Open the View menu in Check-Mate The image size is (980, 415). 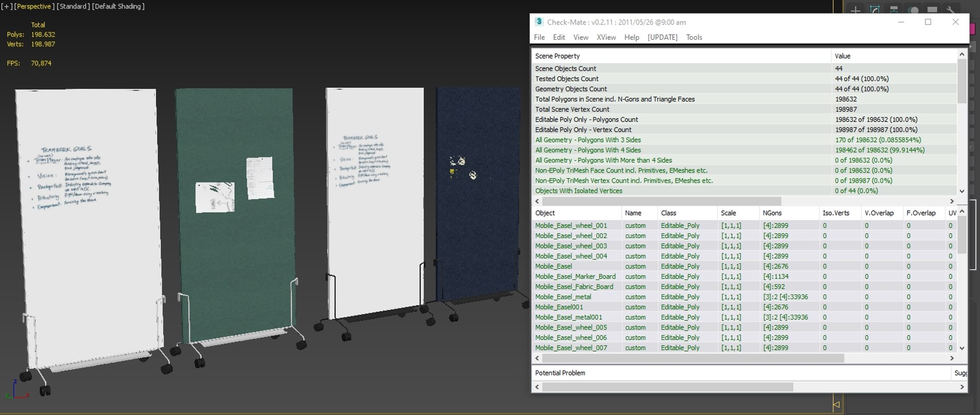tap(581, 37)
